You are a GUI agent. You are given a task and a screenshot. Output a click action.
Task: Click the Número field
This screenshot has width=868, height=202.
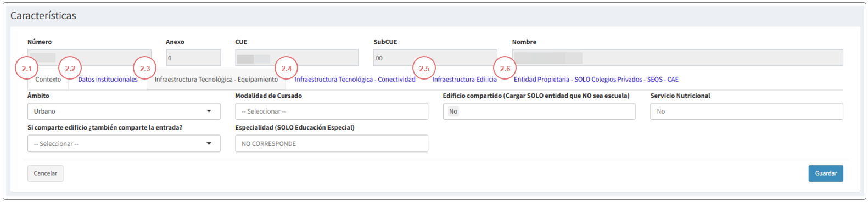click(89, 58)
